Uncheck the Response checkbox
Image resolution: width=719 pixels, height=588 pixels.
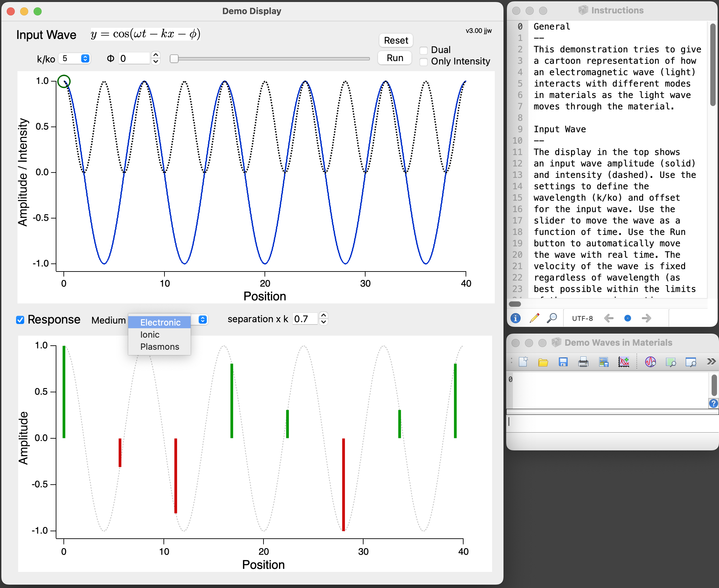point(20,320)
